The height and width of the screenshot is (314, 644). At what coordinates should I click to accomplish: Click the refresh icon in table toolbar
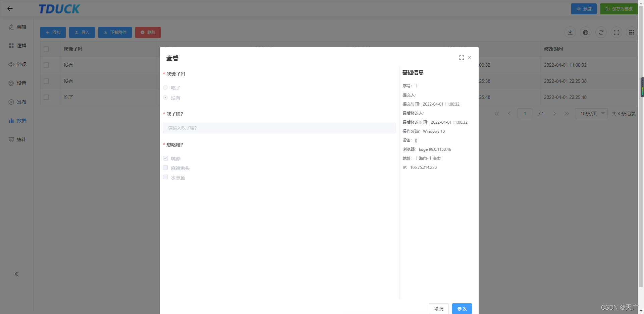coord(601,33)
